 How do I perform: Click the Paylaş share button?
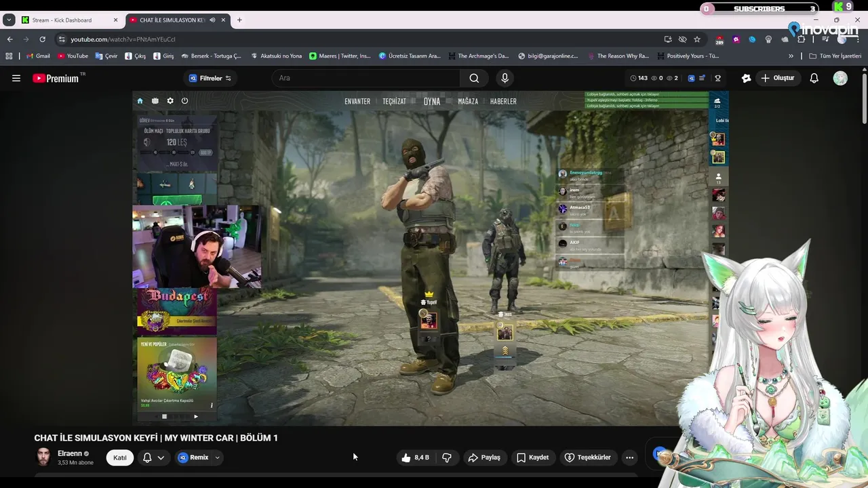coord(484,457)
